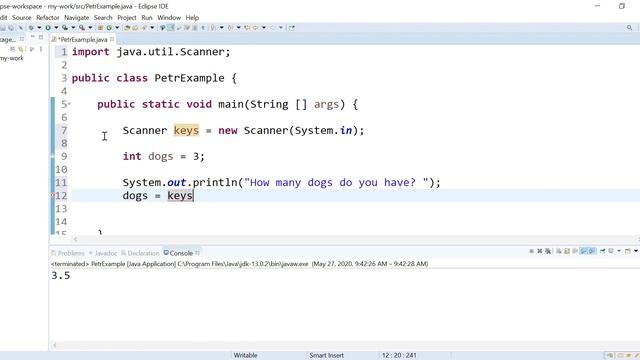Open the Navigate menu
640x360 pixels.
point(76,18)
